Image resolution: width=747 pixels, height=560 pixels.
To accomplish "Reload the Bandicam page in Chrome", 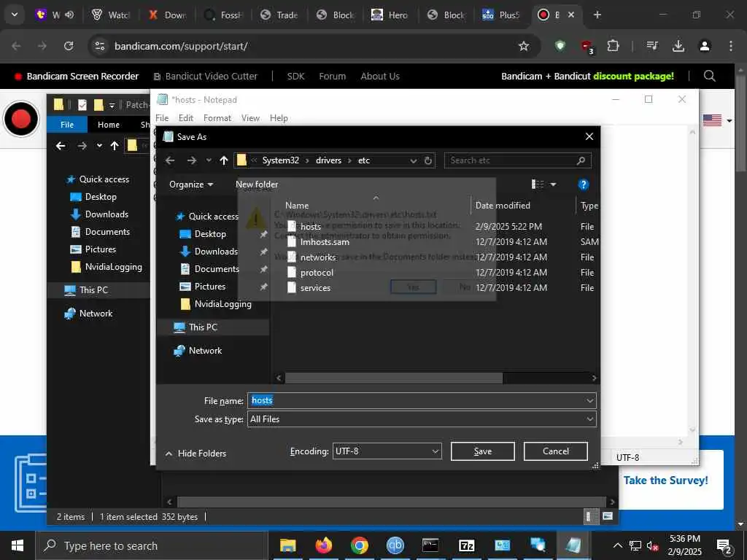I will (69, 46).
